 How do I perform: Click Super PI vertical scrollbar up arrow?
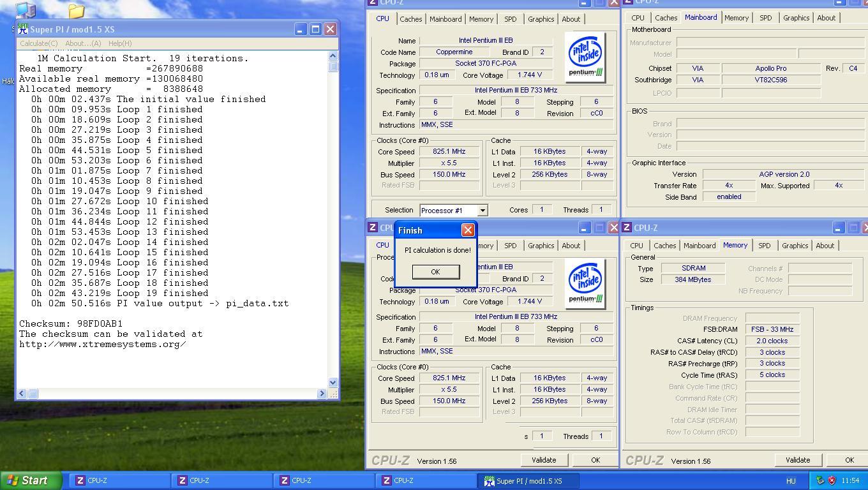click(333, 57)
